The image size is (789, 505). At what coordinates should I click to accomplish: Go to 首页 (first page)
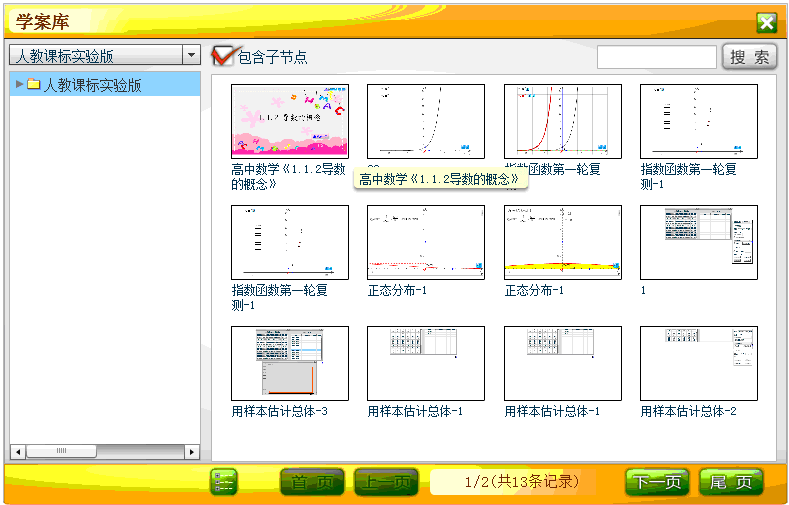[312, 482]
